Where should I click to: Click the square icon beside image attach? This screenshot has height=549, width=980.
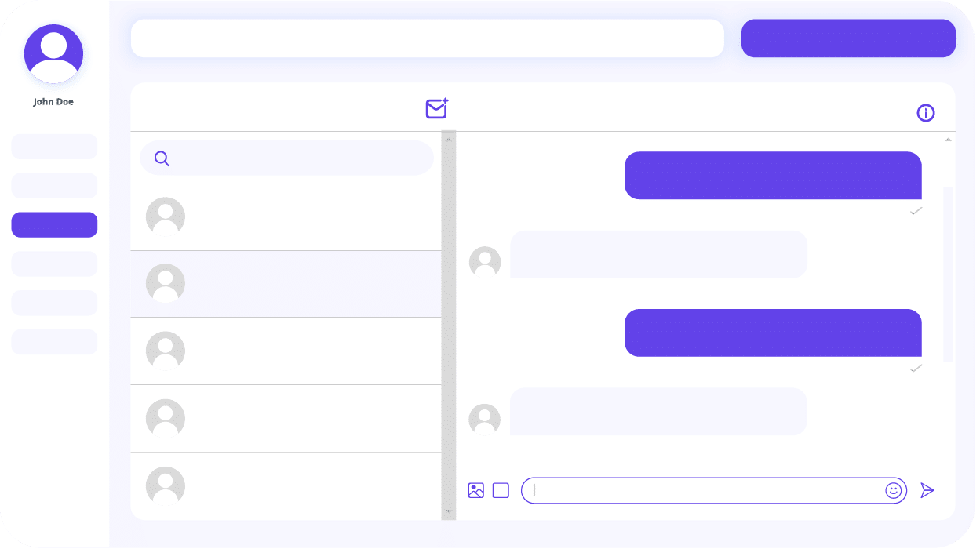pos(501,491)
